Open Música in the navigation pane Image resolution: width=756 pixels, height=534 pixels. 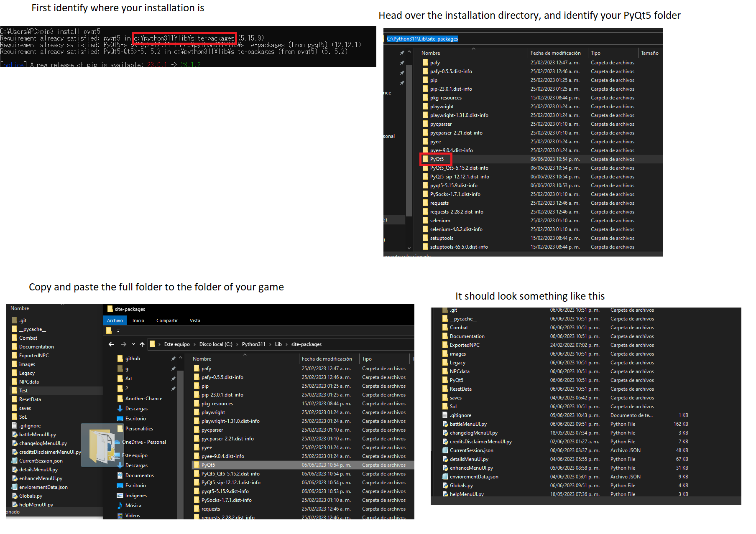(x=133, y=506)
